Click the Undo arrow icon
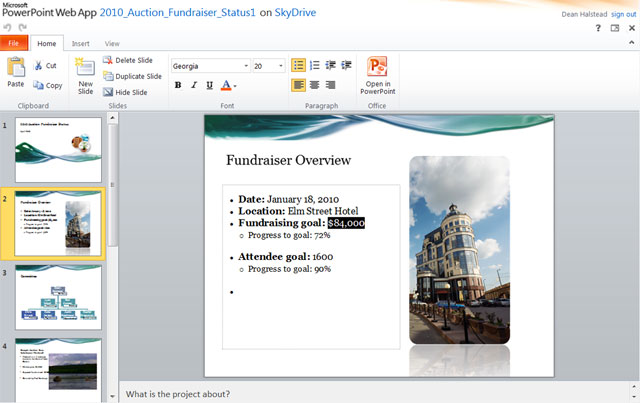Screen dimensions: 640x403 (8, 27)
